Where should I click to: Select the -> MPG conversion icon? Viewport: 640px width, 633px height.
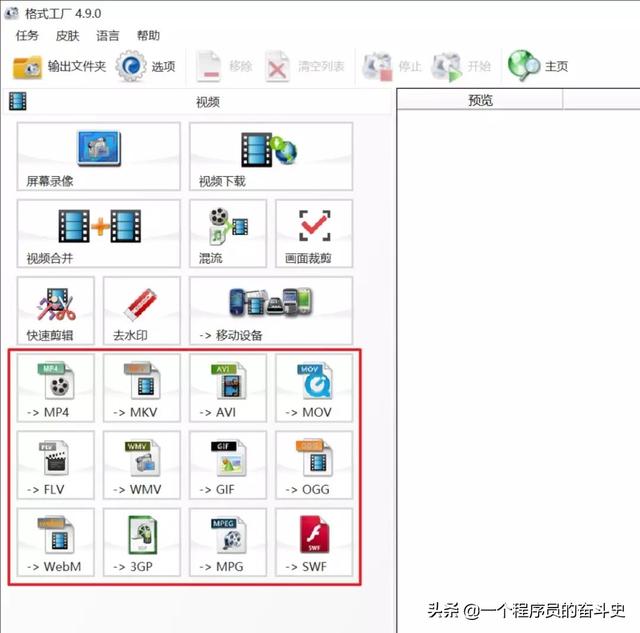click(x=228, y=542)
